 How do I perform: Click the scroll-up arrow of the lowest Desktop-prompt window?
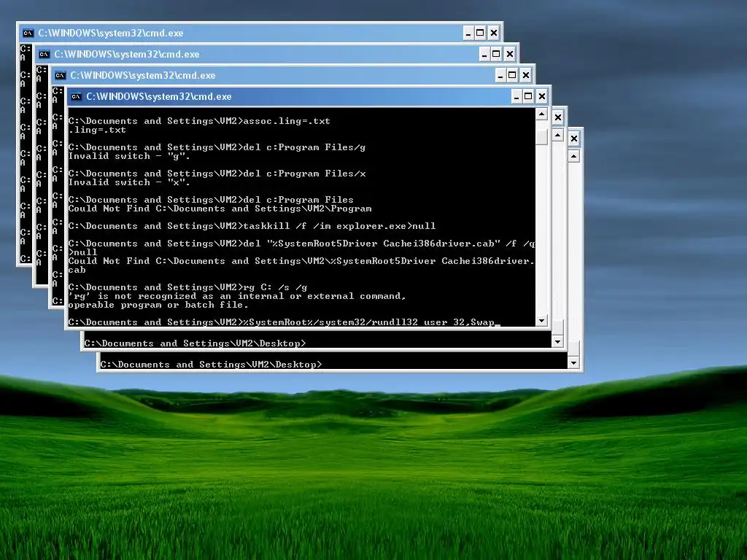pyautogui.click(x=574, y=156)
